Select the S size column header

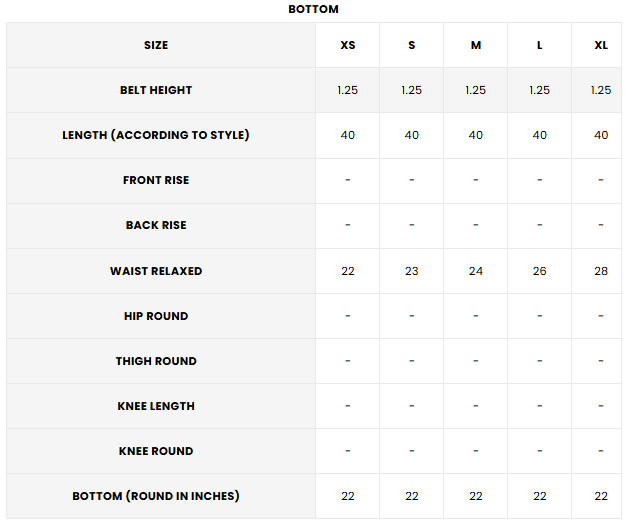click(x=412, y=45)
